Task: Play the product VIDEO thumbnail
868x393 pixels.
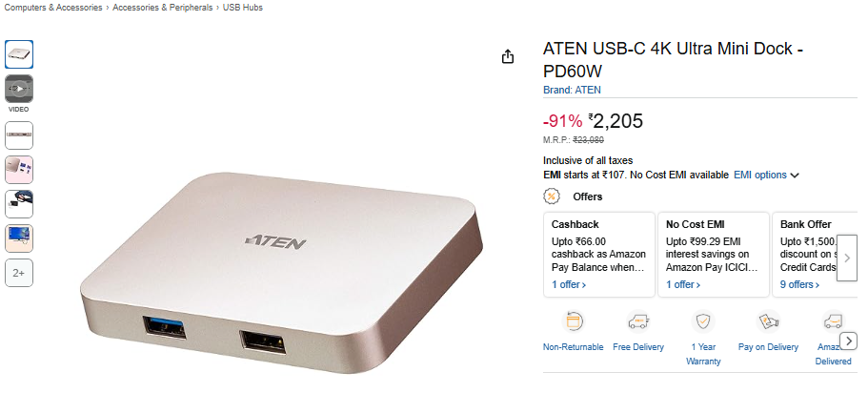Action: pos(19,89)
